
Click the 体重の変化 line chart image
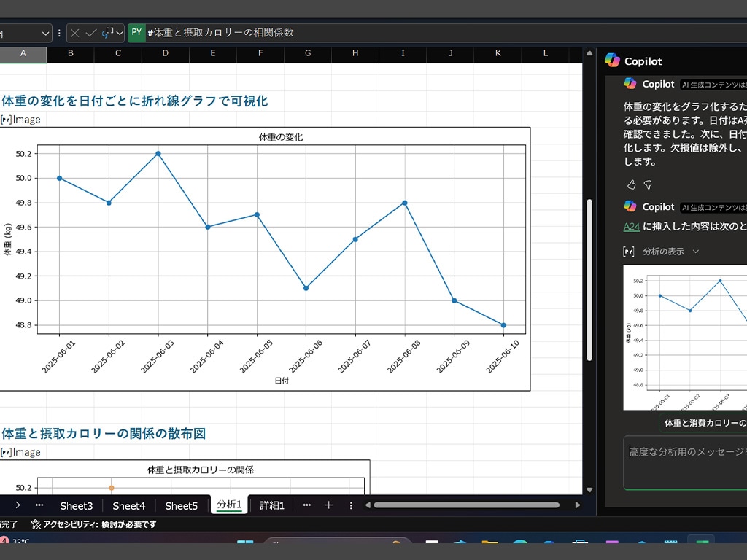265,259
